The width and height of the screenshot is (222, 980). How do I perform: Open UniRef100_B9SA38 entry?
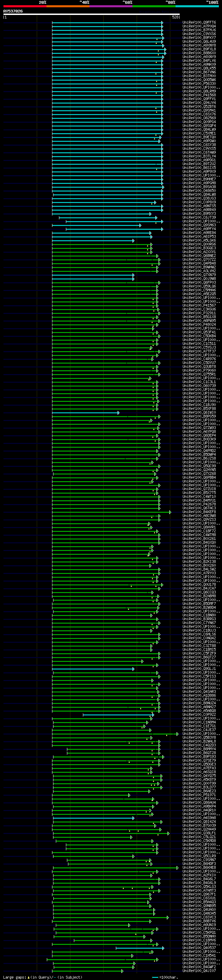(x=199, y=187)
